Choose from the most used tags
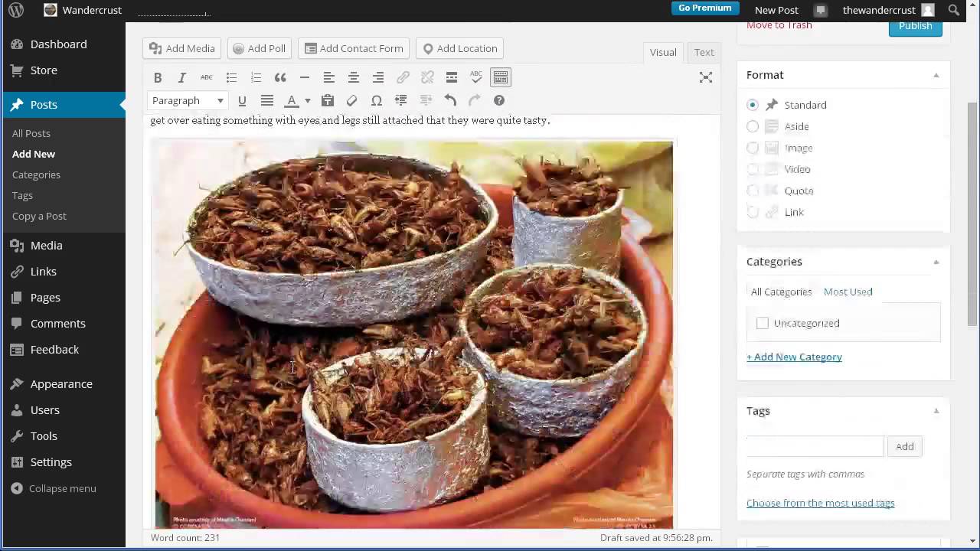The image size is (980, 551). (x=820, y=503)
